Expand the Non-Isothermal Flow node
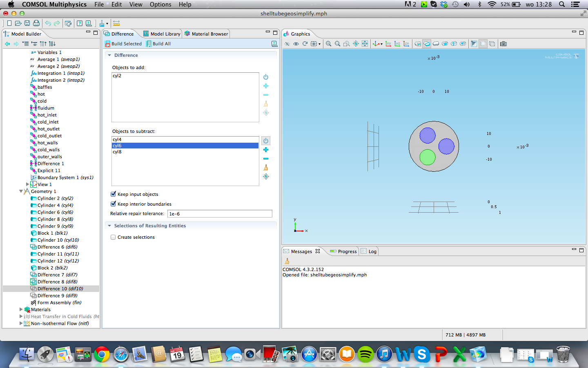Viewport: 588px width, 368px height. point(21,323)
